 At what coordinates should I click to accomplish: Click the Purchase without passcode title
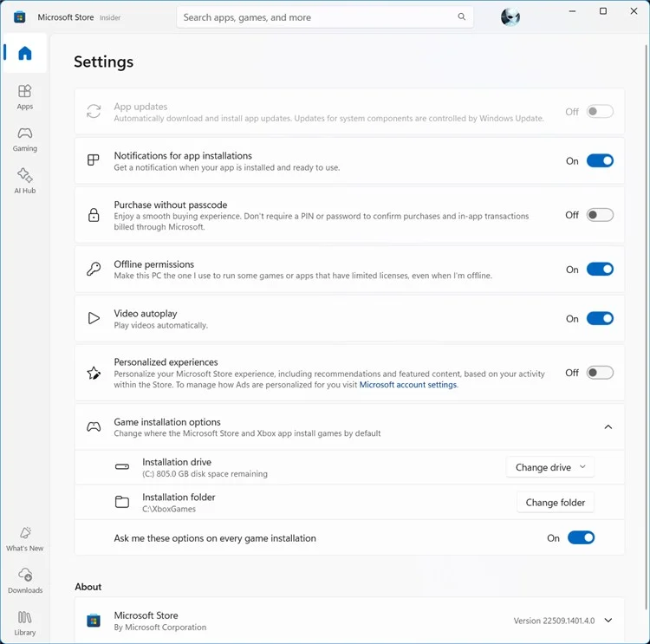(x=171, y=205)
